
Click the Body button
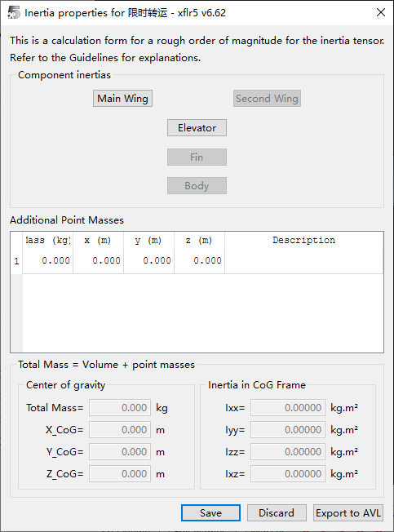[x=197, y=185]
